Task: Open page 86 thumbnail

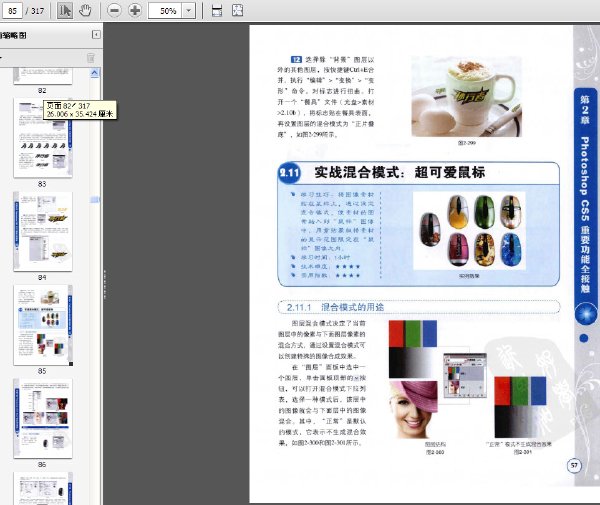Action: pos(43,419)
